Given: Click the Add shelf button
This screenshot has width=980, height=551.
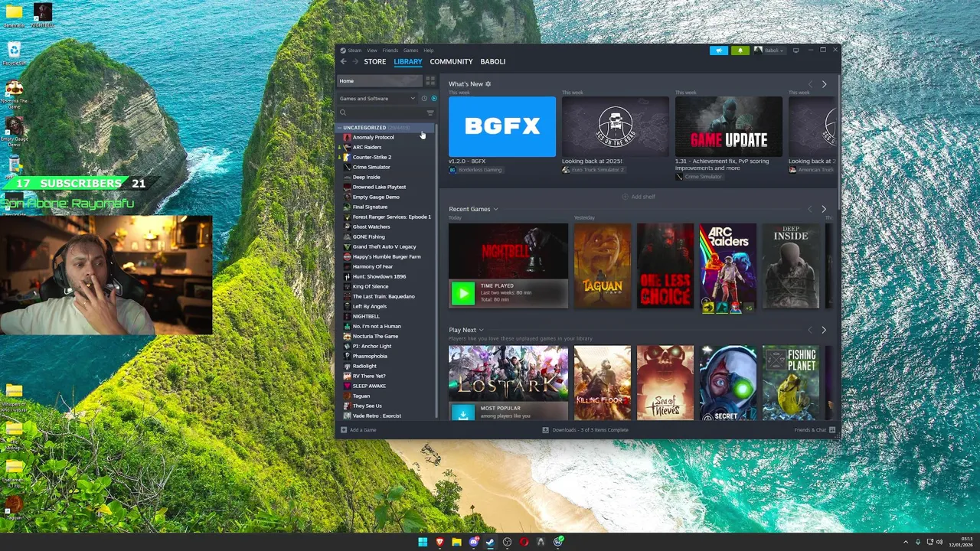Looking at the screenshot, I should 639,197.
